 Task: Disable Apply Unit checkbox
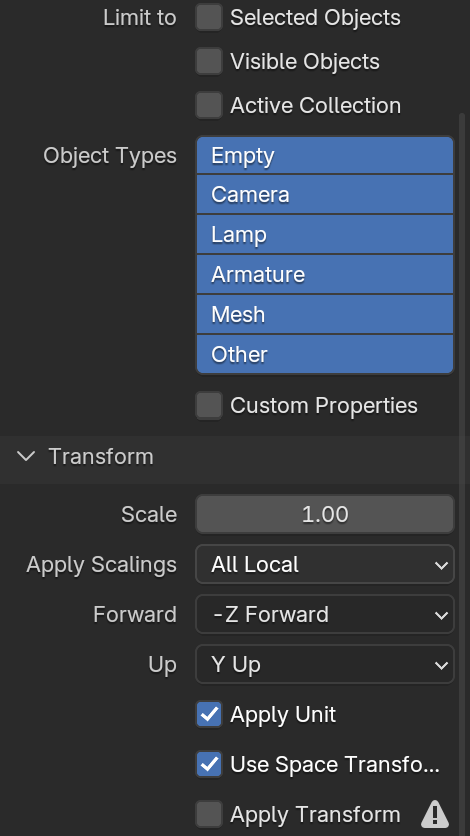pos(209,714)
